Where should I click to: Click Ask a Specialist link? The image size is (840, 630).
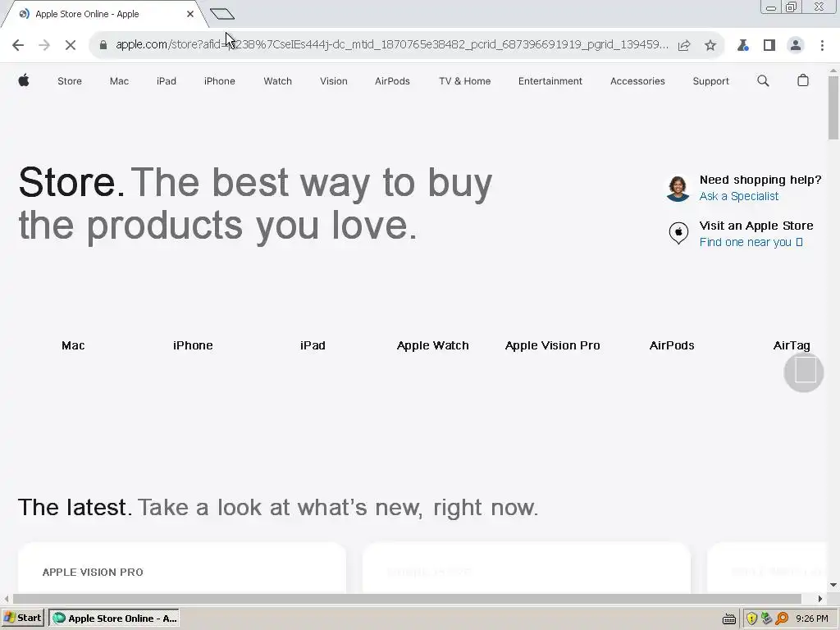pyautogui.click(x=739, y=196)
